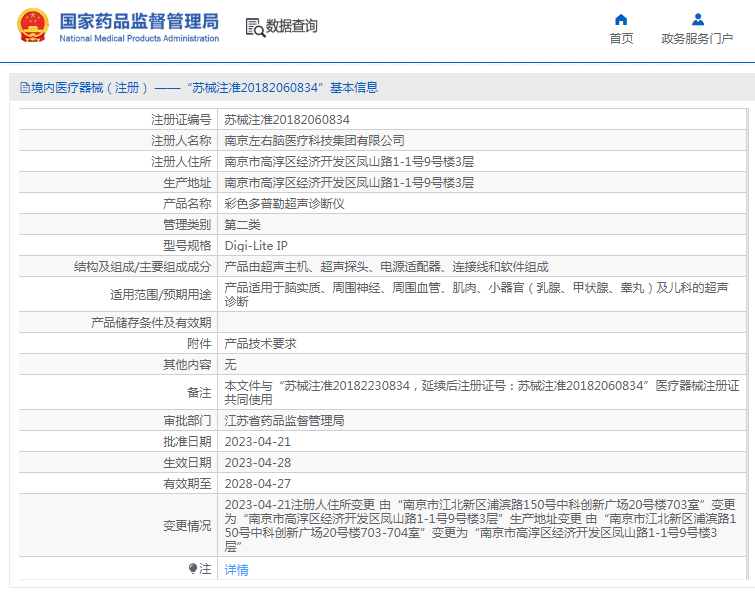Click the 国家药品监督管理局 site title
755x593 pixels.
pyautogui.click(x=138, y=20)
